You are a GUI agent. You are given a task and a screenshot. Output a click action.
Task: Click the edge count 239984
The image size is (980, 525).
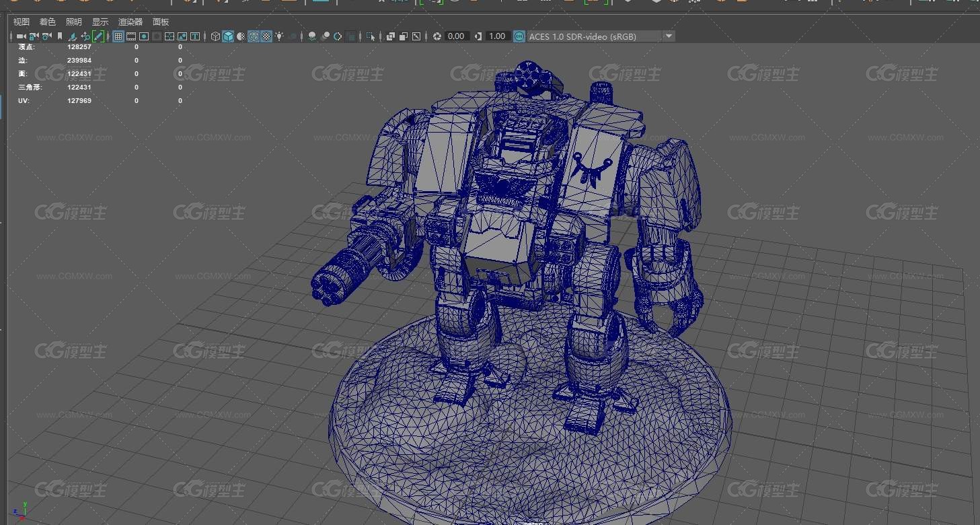click(x=79, y=61)
